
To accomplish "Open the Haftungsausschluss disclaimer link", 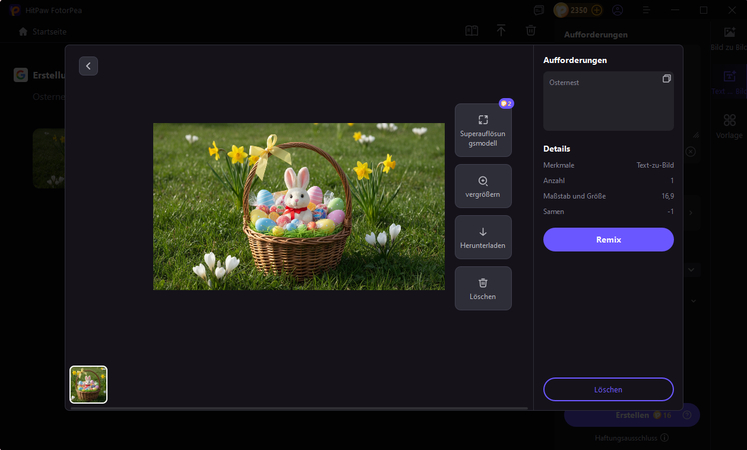I will [x=626, y=438].
